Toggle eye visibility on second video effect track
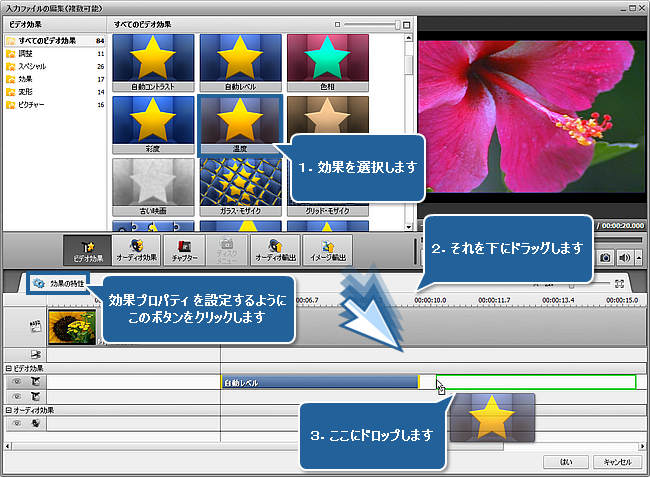650x477 pixels. [x=15, y=396]
